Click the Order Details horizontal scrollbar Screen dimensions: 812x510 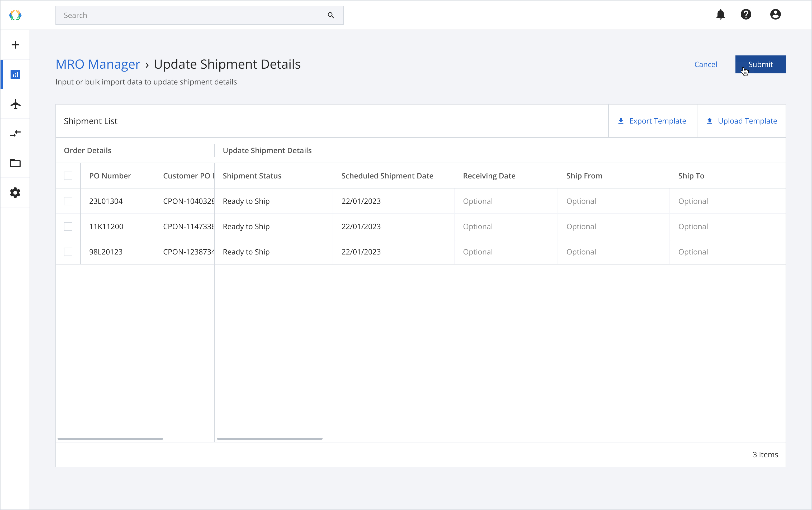click(110, 438)
